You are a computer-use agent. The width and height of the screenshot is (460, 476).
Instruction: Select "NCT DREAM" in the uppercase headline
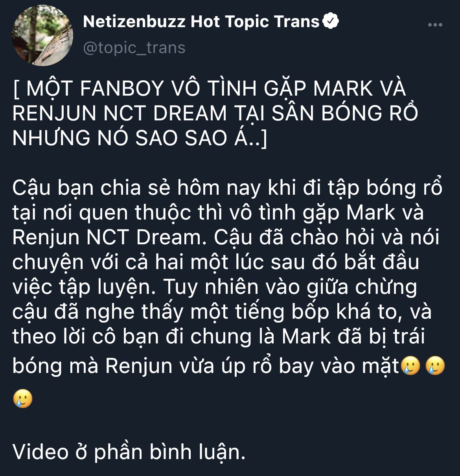pyautogui.click(x=165, y=113)
